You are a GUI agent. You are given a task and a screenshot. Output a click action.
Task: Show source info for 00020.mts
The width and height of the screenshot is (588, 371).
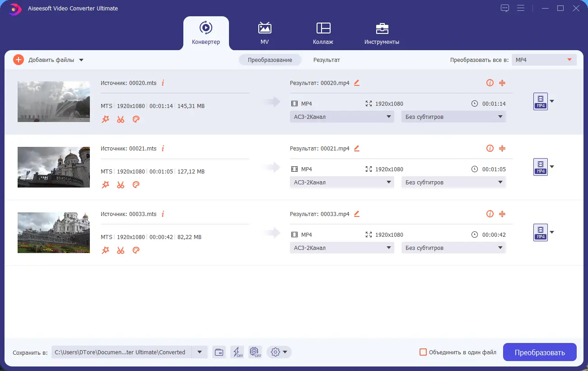click(x=163, y=83)
